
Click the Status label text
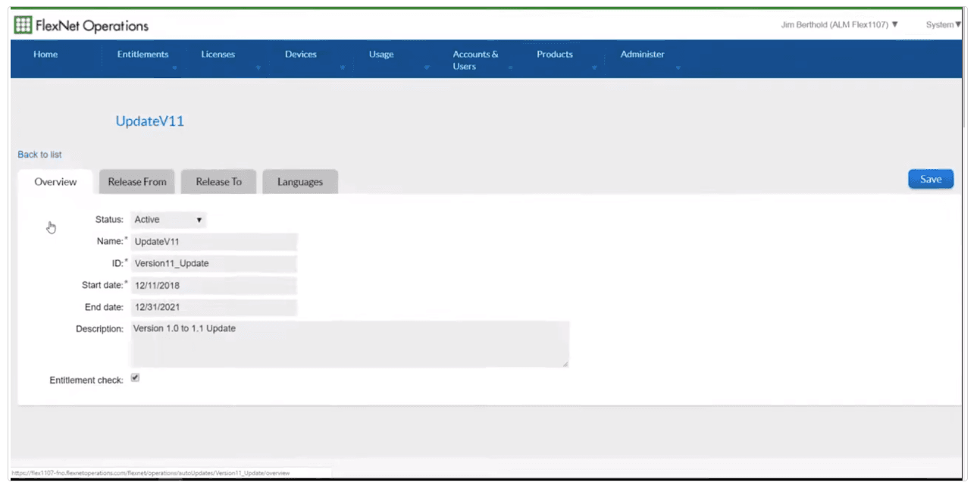pyautogui.click(x=109, y=220)
